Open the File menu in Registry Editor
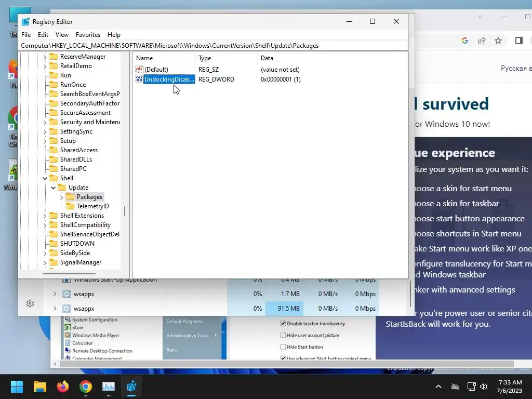The width and height of the screenshot is (532, 399). coord(26,35)
